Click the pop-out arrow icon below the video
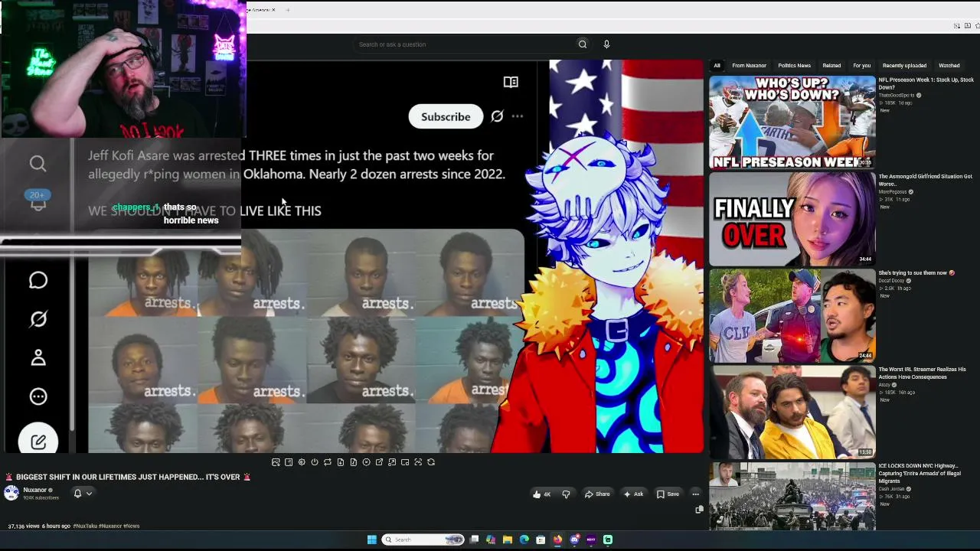The width and height of the screenshot is (980, 551). point(379,462)
